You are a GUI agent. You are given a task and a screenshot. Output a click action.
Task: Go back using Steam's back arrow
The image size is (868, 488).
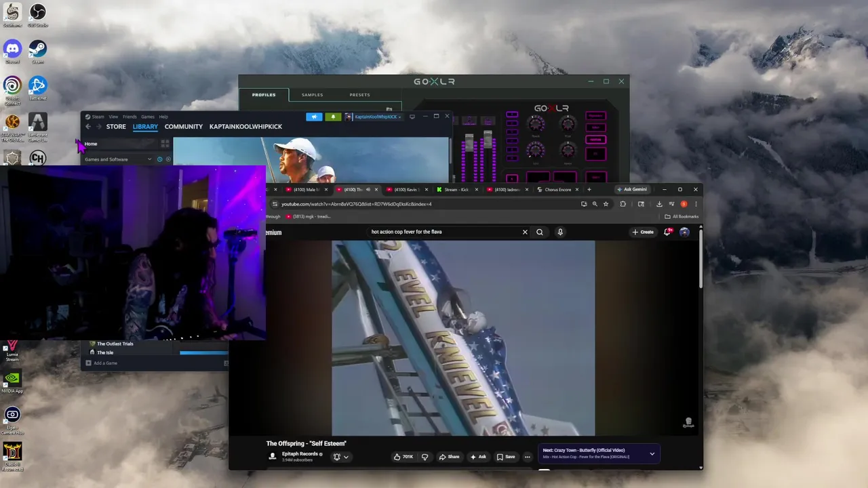pos(88,127)
